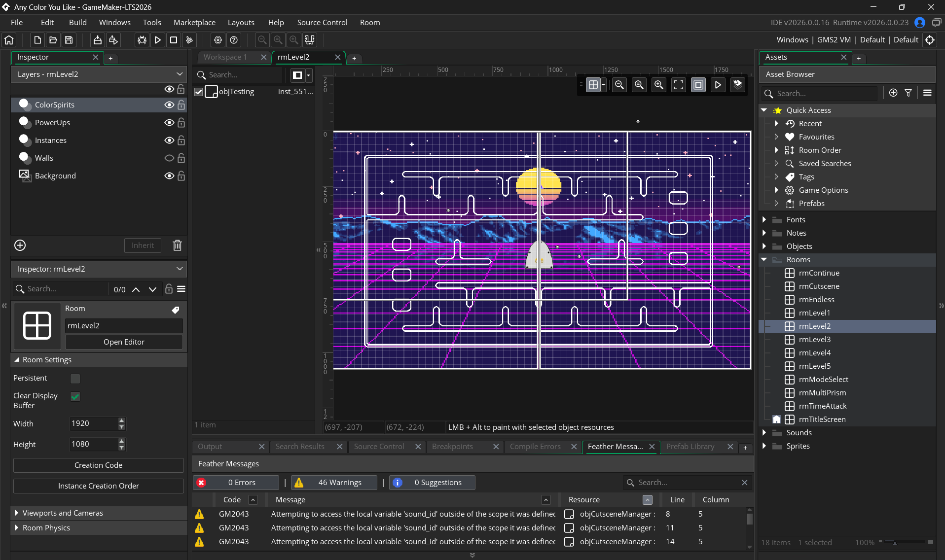Screen dimensions: 945x560
Task: Uncheck the objTesting instance checkbox
Action: point(199,92)
